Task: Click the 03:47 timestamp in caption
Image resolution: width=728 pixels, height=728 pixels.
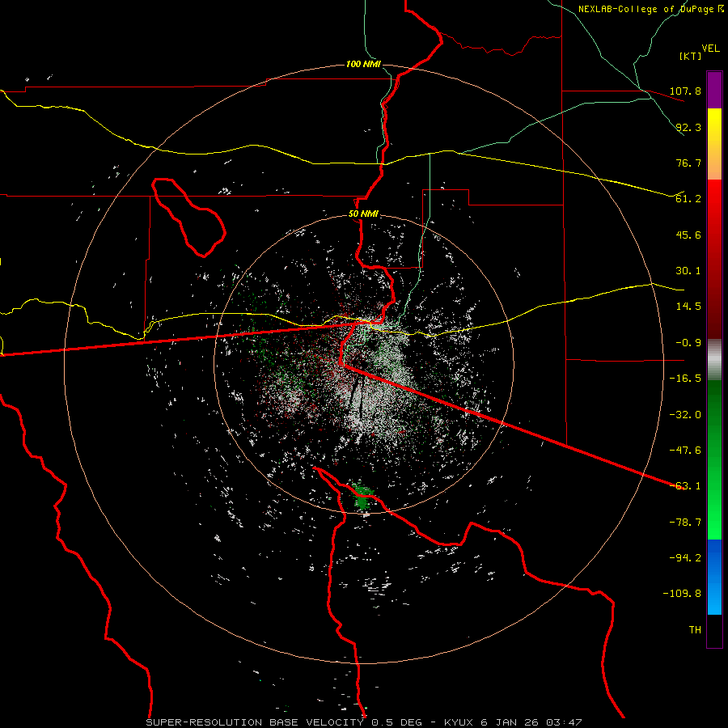Action: pos(564,722)
